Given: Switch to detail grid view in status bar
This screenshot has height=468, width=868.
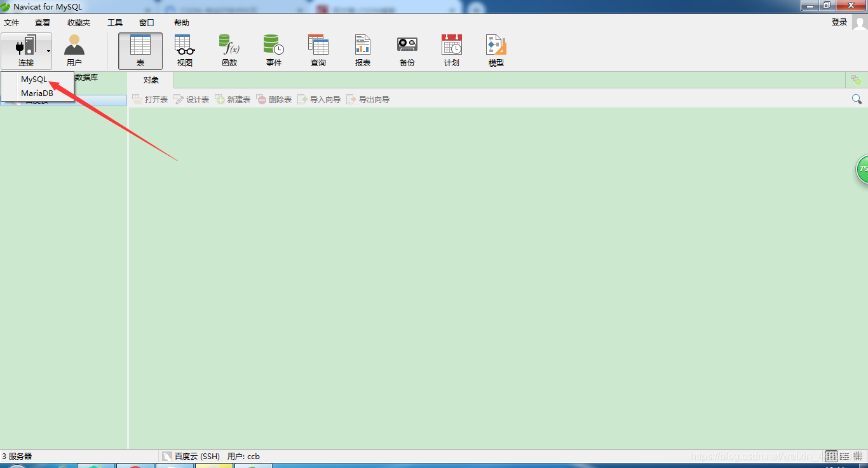Looking at the screenshot, I should point(858,456).
